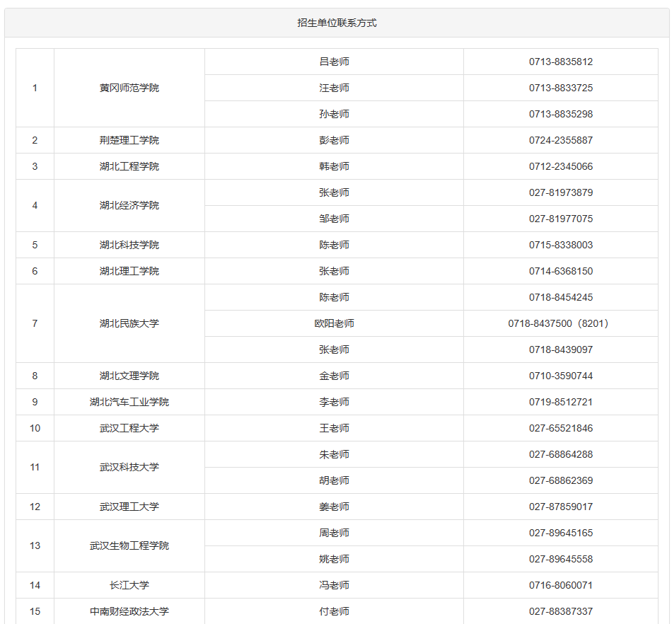Select phone number 027-89645558
Viewport: 672px width, 624px height.
pos(560,559)
